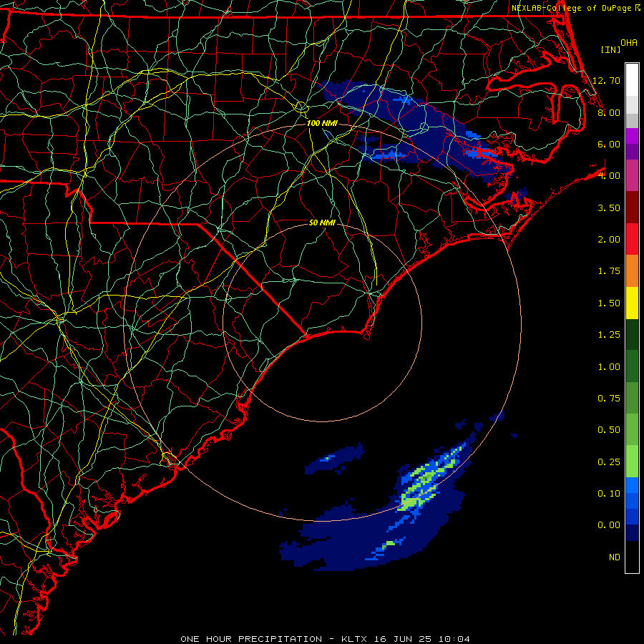The image size is (644, 644).
Task: Click the 'KLTX' radar site identifier
Action: 355,639
